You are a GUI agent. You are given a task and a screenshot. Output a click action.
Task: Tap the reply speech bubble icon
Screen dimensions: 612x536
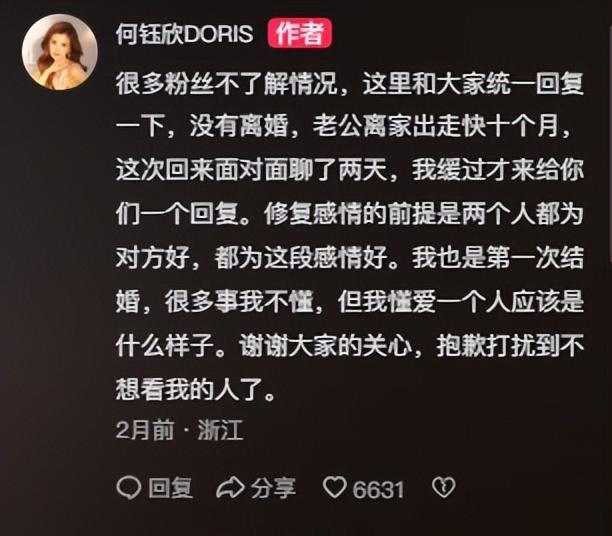coord(128,488)
